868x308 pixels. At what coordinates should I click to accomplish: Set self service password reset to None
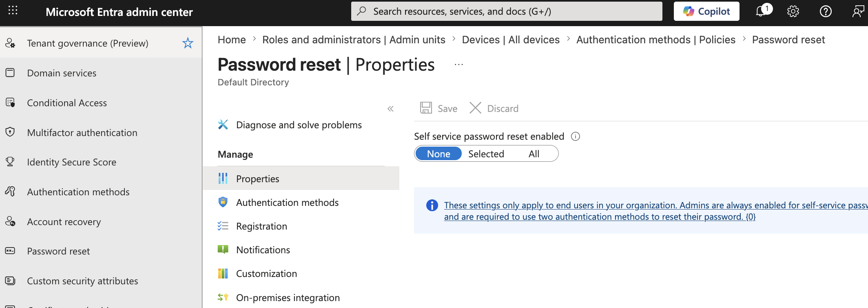click(x=438, y=154)
